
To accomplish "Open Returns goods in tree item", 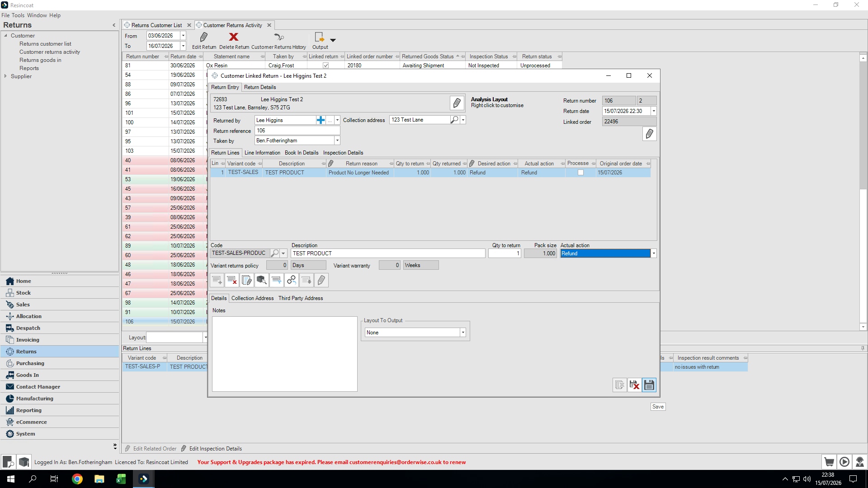I will pos(40,60).
